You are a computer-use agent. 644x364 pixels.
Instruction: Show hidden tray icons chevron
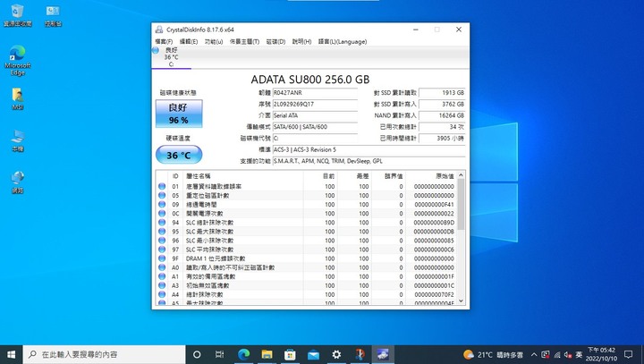(x=534, y=354)
